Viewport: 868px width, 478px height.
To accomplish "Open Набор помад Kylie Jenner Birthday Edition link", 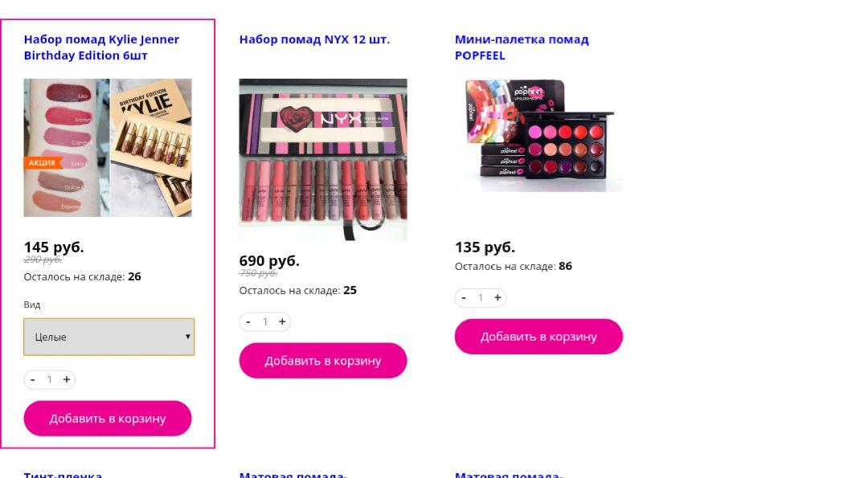I will pos(101,47).
